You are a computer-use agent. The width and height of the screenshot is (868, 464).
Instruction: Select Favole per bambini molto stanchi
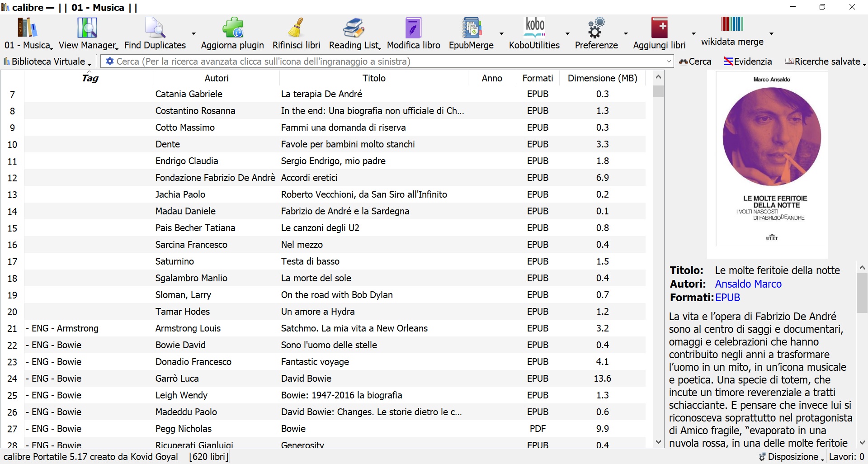pyautogui.click(x=348, y=144)
